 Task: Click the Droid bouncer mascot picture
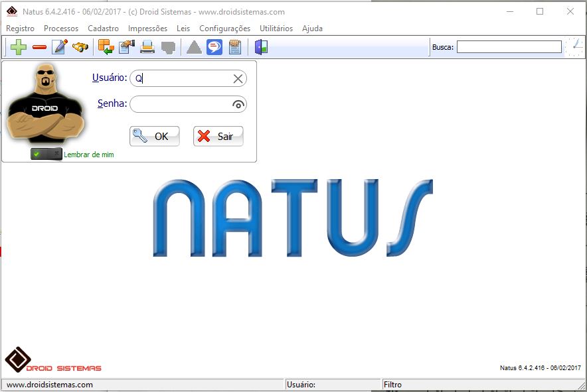click(x=46, y=103)
